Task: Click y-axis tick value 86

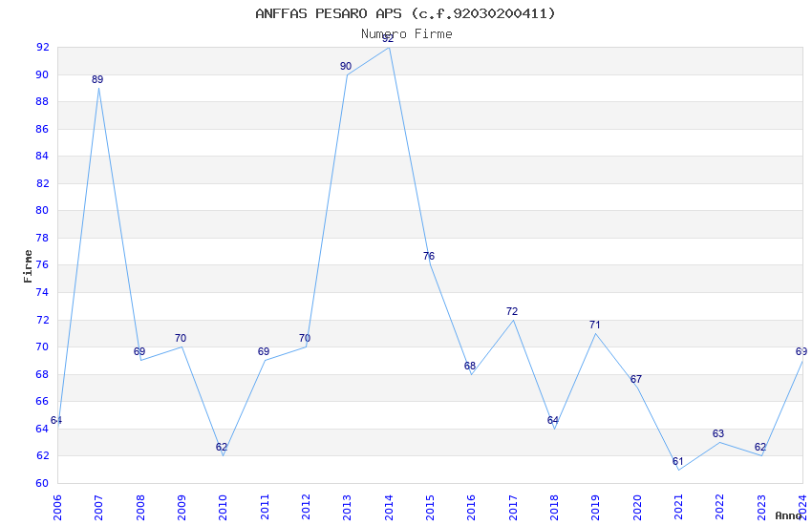Action: coord(42,129)
